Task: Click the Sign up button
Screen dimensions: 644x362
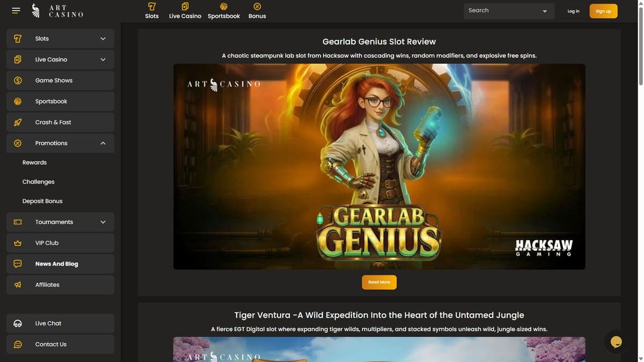Action: click(603, 11)
